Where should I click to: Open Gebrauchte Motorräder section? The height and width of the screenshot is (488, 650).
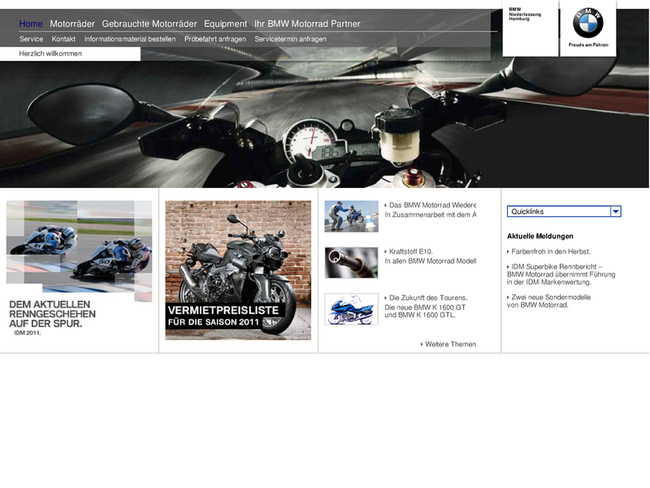click(x=149, y=24)
